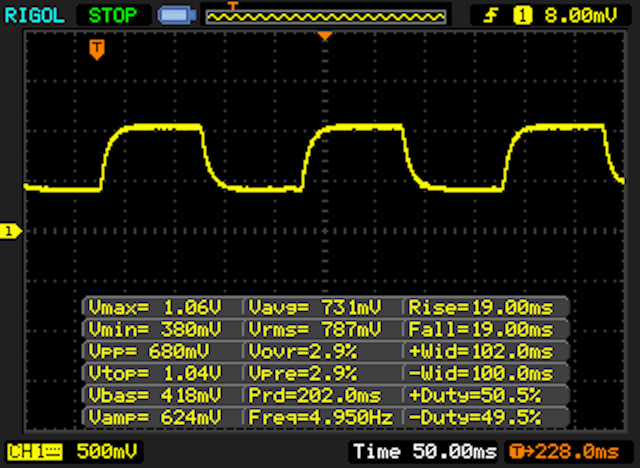Select the orange T trigger position marker in grid
Image resolution: width=640 pixels, height=468 pixels.
[97, 50]
